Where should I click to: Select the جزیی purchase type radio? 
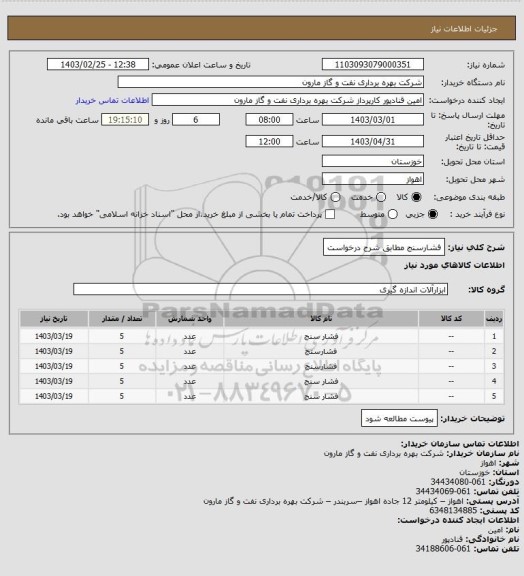pos(433,214)
